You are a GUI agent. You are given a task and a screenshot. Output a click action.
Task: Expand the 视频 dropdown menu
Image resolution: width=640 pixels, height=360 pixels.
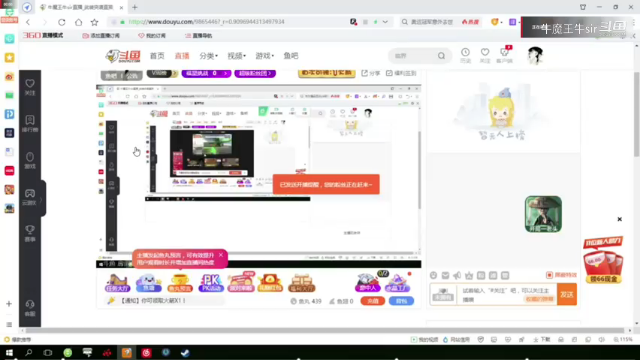tap(237, 56)
